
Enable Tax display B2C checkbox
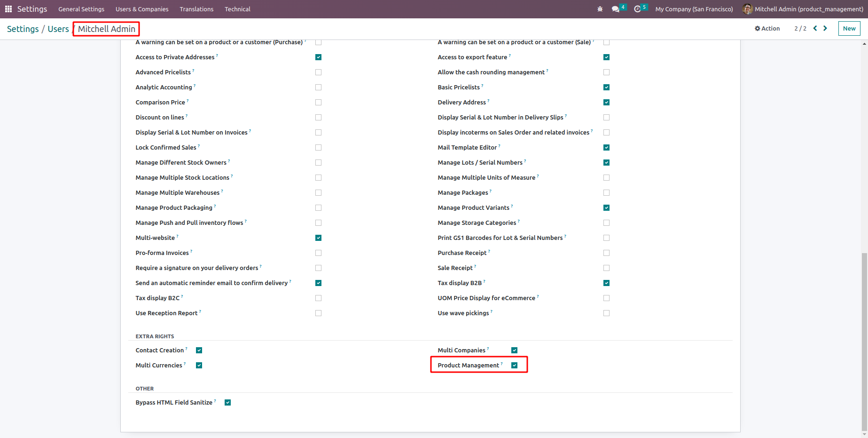(x=319, y=298)
